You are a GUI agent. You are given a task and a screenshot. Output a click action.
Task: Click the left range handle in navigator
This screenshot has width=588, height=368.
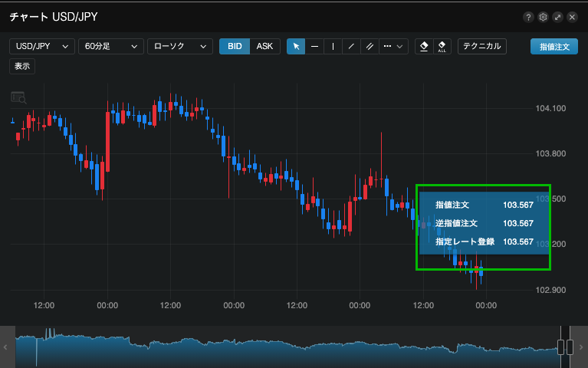[x=560, y=347]
